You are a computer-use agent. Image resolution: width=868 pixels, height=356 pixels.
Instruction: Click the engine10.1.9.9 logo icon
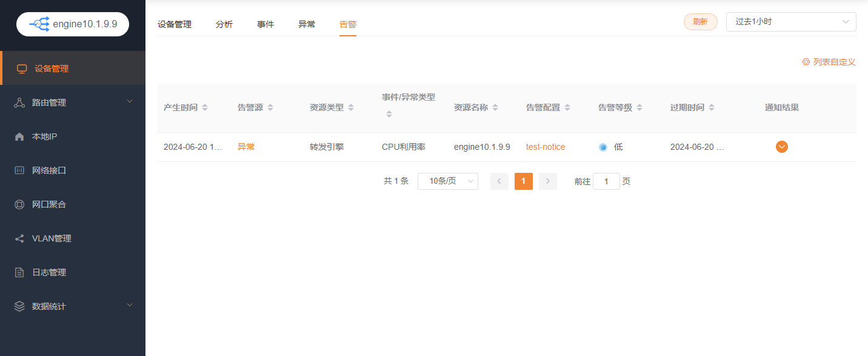point(39,24)
